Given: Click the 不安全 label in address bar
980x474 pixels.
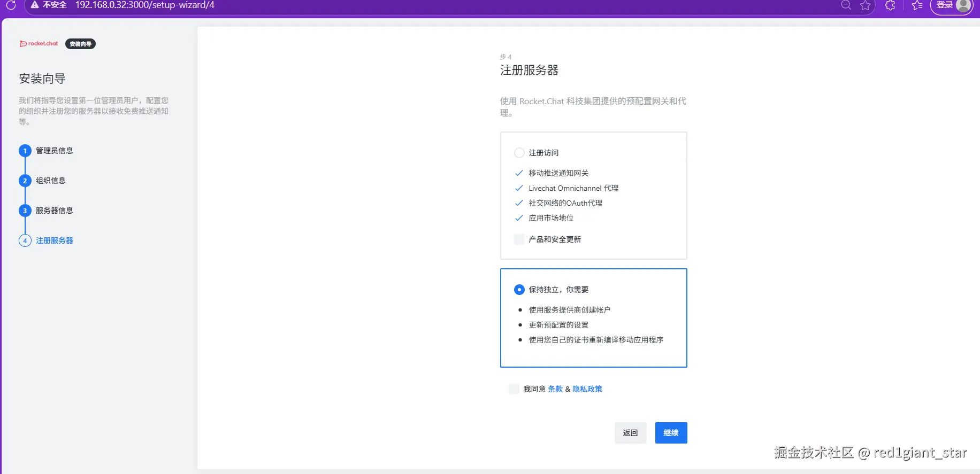Looking at the screenshot, I should pyautogui.click(x=55, y=5).
